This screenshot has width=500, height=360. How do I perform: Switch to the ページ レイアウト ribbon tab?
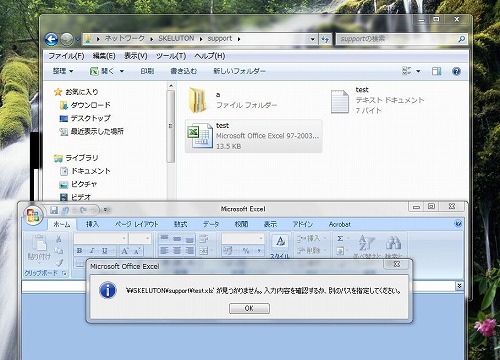(x=137, y=224)
